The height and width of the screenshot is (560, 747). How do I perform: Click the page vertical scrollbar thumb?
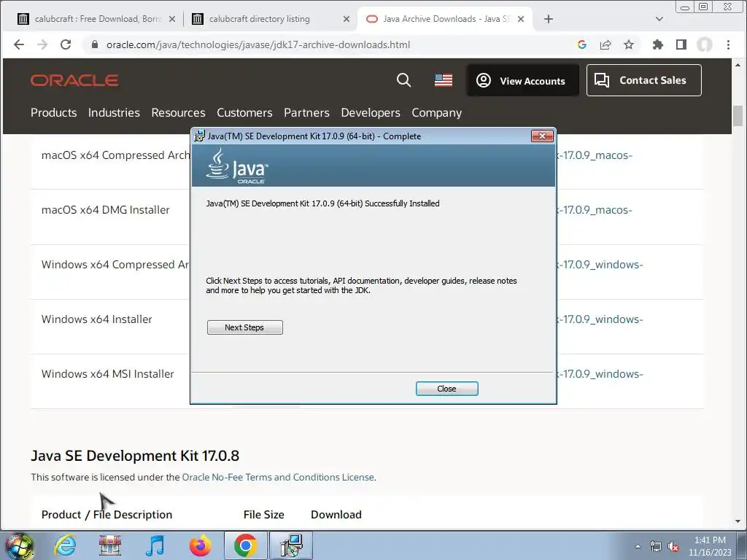pos(738,116)
